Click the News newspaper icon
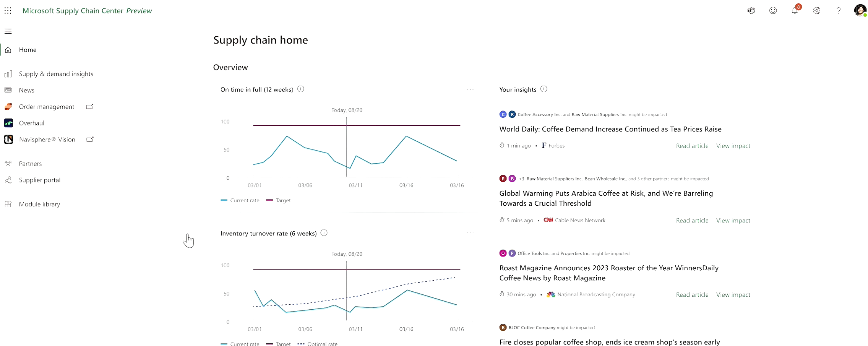 tap(8, 90)
